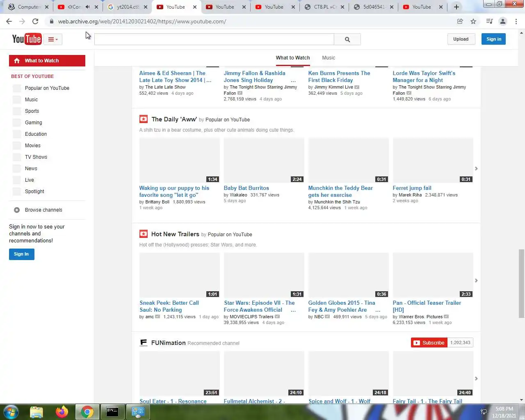Switch to the CT8.PL tab

click(324, 7)
